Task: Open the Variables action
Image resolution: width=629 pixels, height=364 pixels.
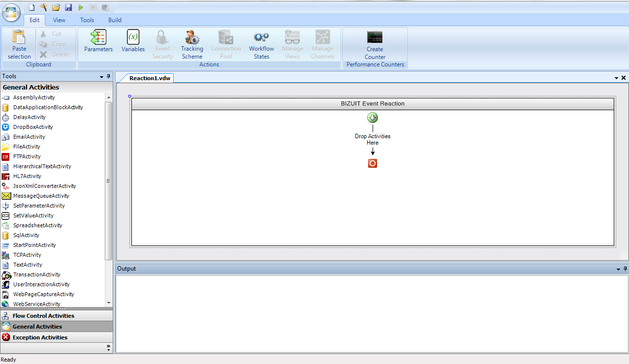Action: point(133,41)
